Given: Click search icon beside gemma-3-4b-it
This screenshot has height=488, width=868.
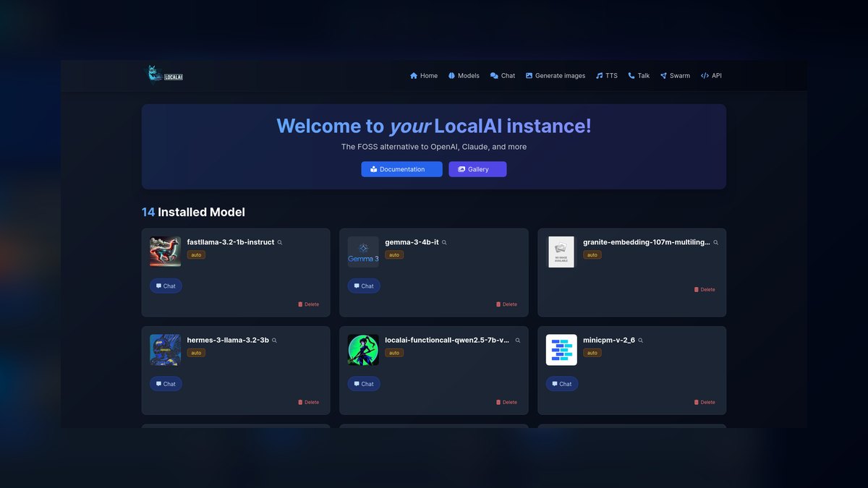Looking at the screenshot, I should click(444, 243).
